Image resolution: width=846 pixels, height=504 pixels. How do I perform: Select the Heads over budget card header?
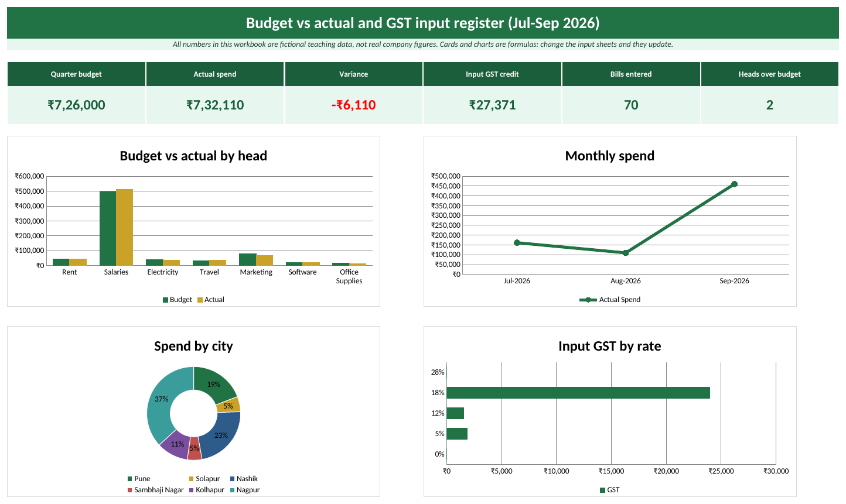coord(770,74)
